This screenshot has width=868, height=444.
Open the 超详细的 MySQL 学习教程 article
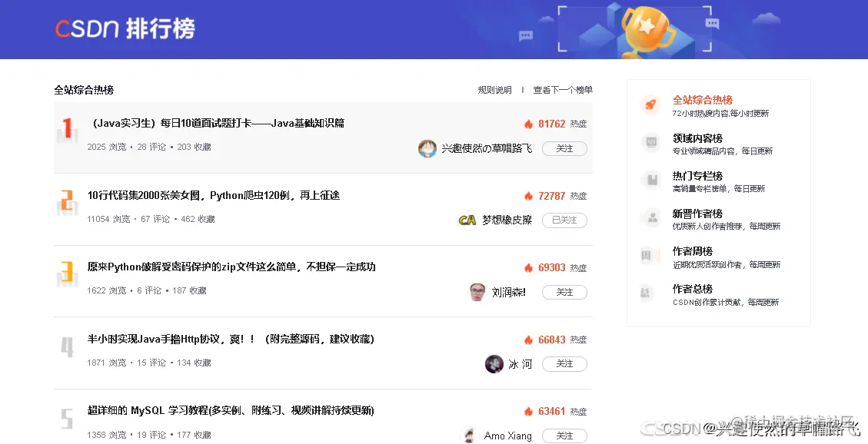(231, 410)
